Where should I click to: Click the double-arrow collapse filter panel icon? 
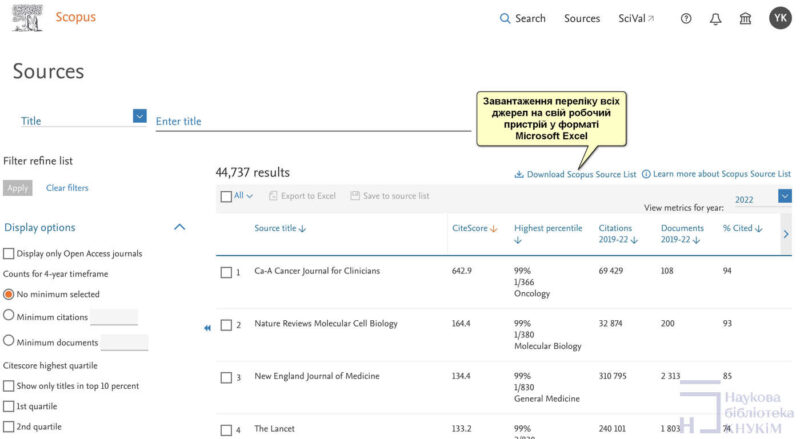tap(207, 327)
